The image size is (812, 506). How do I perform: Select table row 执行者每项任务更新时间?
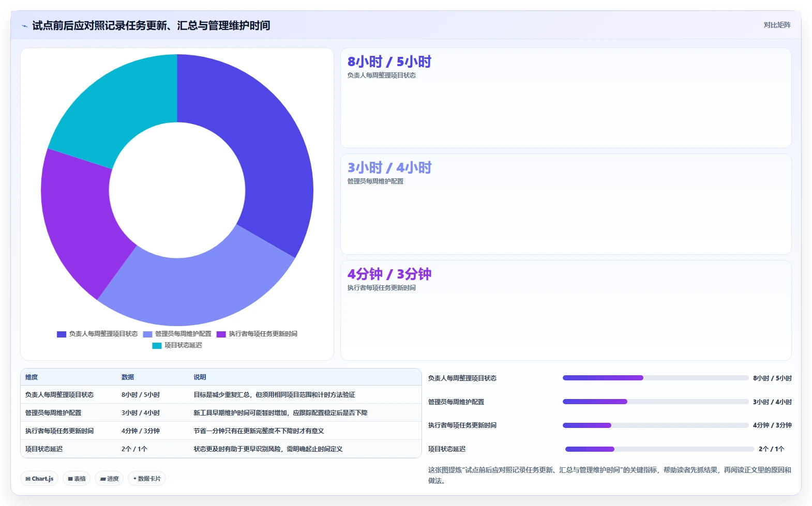[x=221, y=431]
